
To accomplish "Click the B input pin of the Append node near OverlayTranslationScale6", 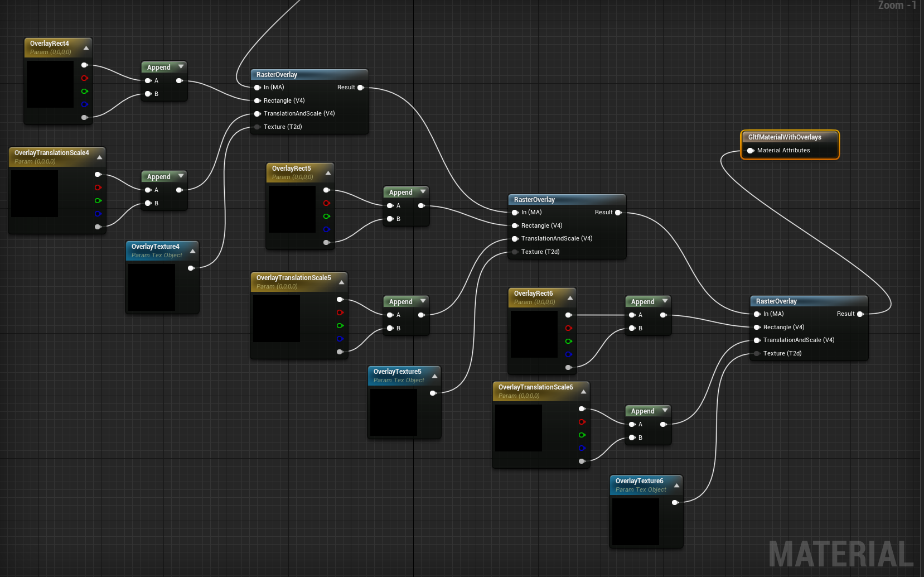I will (632, 437).
